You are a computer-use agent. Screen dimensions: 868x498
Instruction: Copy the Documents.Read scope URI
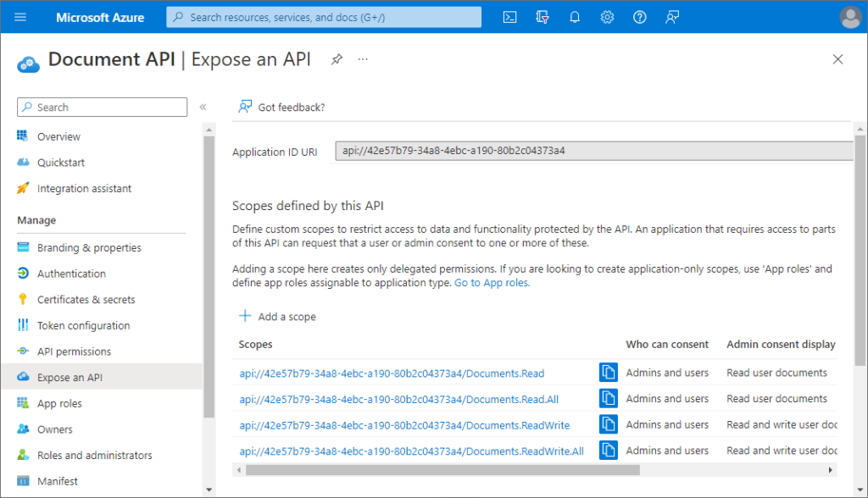click(608, 372)
